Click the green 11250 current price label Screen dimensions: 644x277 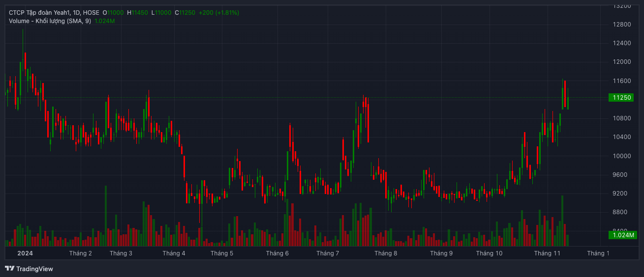point(622,98)
